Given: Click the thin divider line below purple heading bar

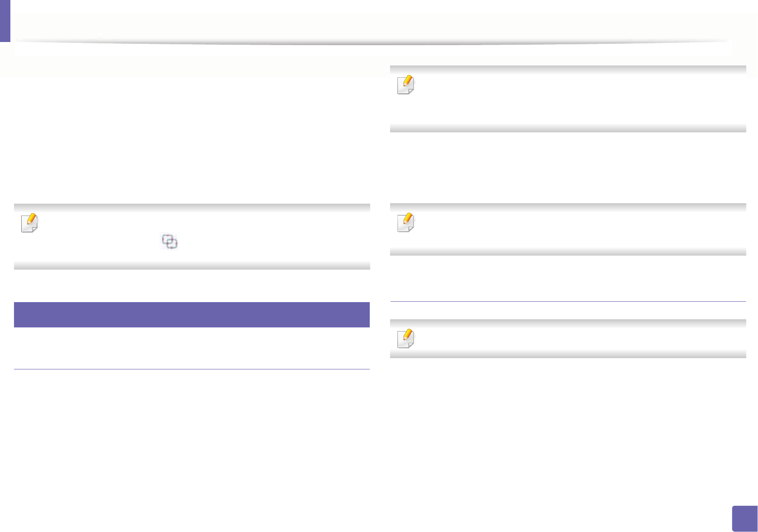Looking at the screenshot, I should 192,369.
